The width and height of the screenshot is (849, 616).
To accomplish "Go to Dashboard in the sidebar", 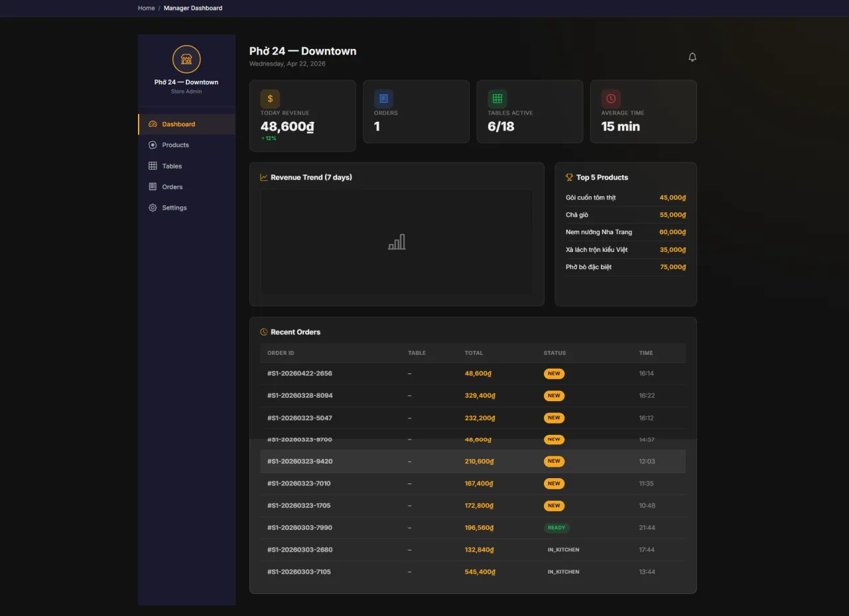I will click(x=186, y=124).
